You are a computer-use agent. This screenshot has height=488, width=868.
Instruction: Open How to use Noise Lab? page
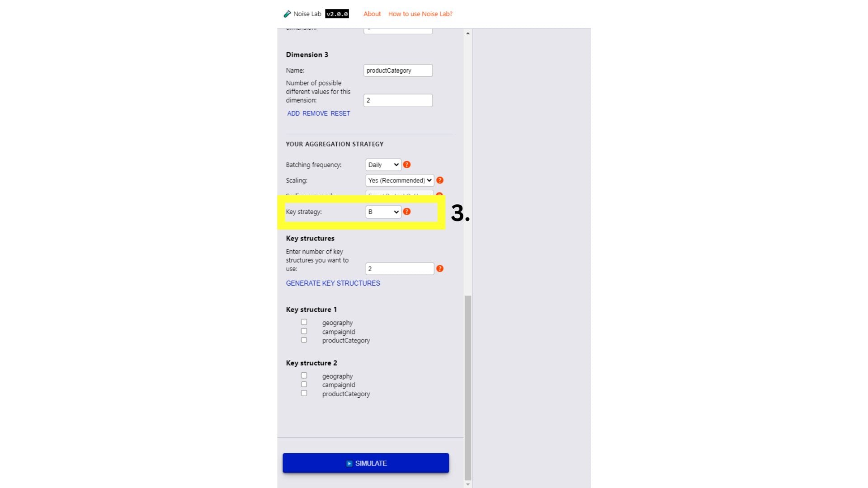coord(420,14)
